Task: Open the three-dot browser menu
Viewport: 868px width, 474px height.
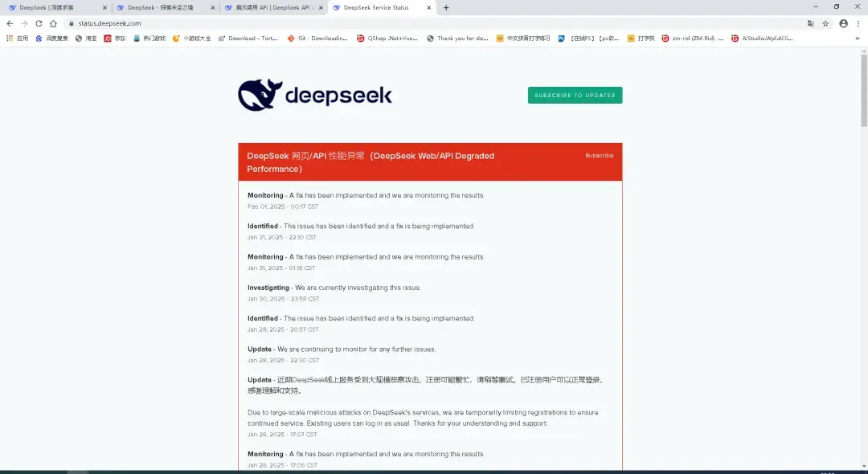Action: click(x=858, y=23)
